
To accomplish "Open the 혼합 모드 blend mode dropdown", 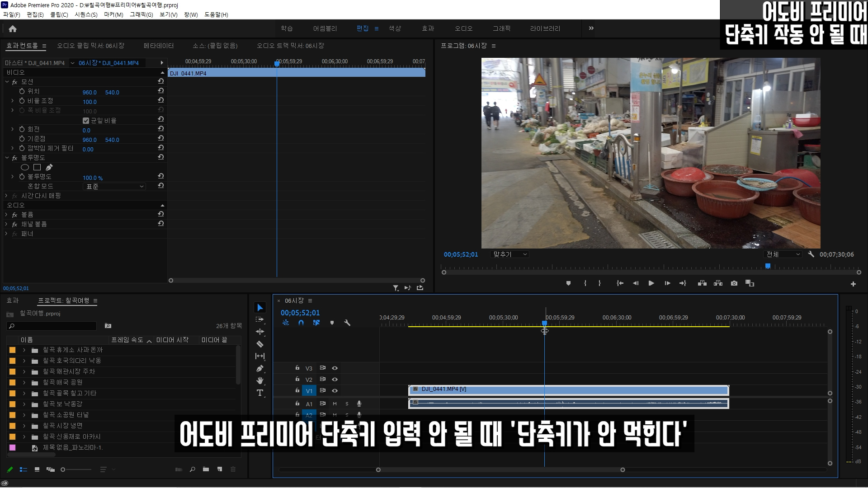I will (x=114, y=186).
